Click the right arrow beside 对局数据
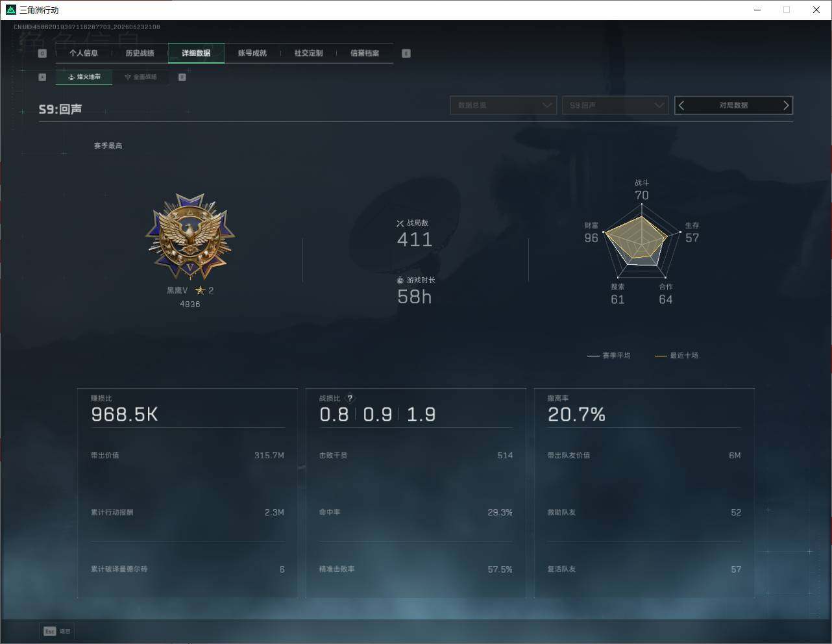The height and width of the screenshot is (644, 832). (x=786, y=105)
